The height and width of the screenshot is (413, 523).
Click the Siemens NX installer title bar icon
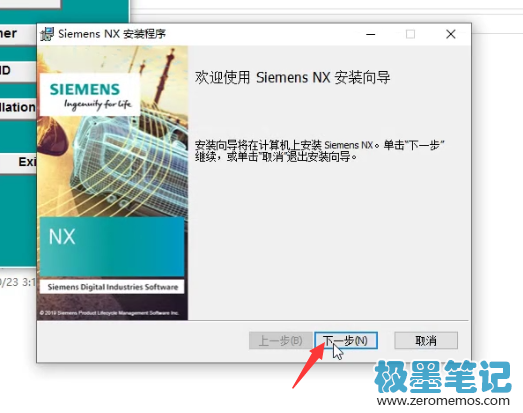[47, 34]
